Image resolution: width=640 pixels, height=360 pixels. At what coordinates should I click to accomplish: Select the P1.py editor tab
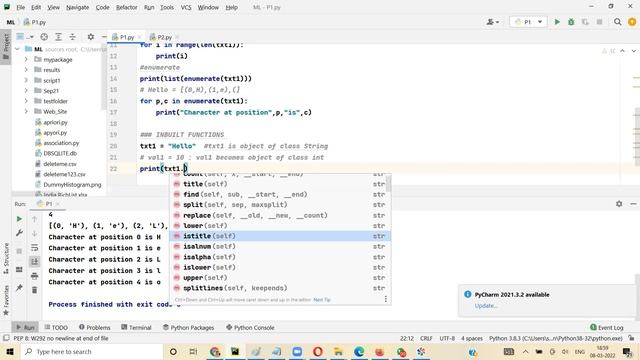(127, 37)
